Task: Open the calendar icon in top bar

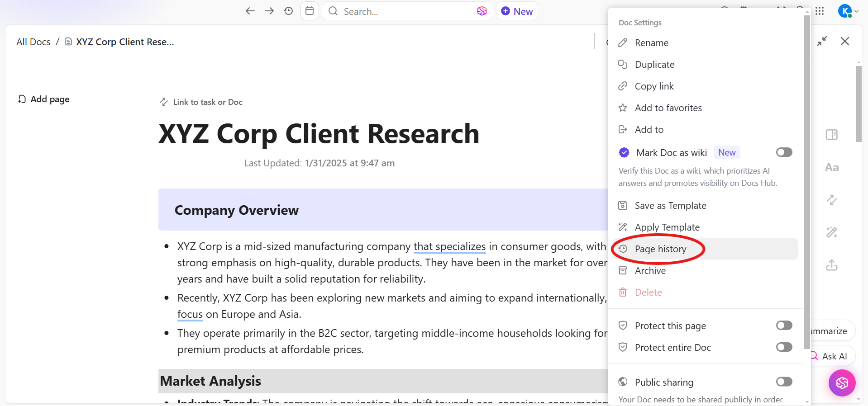Action: click(310, 11)
